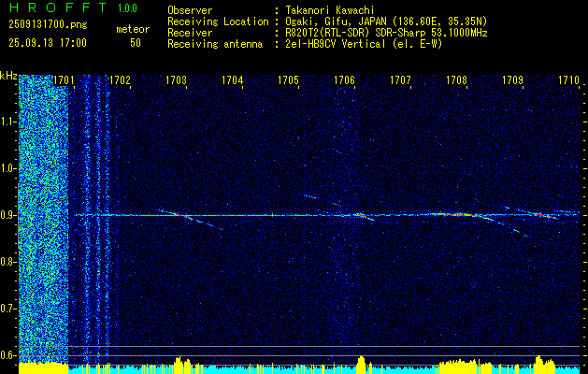Click the 1708 time marker
588x374 pixels.
(x=456, y=80)
